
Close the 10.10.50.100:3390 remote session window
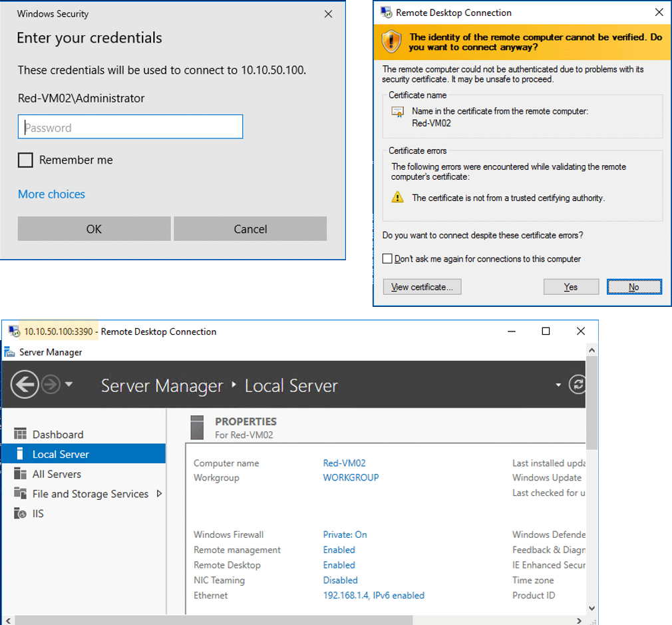581,331
